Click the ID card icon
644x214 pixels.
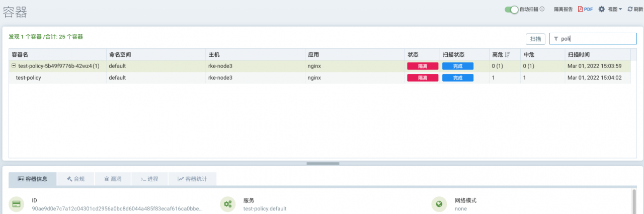click(17, 204)
